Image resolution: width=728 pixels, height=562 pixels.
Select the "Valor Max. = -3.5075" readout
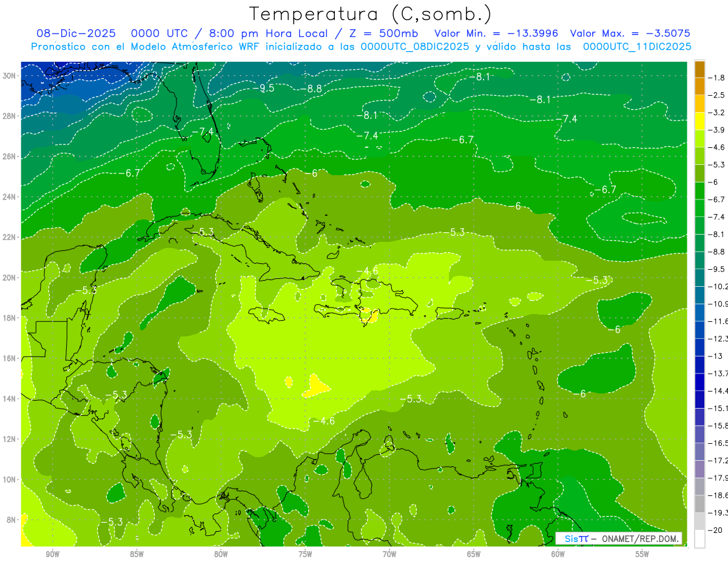[x=630, y=33]
